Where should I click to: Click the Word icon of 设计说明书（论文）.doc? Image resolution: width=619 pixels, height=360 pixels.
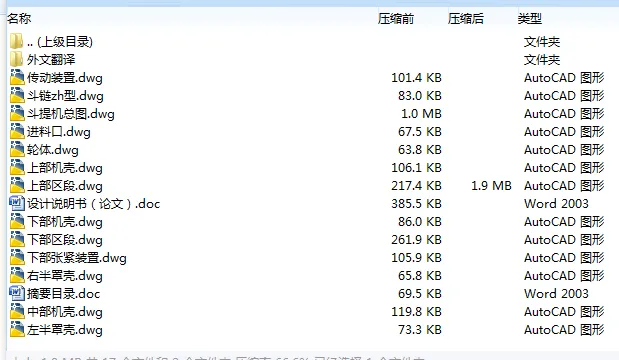pyautogui.click(x=17, y=204)
